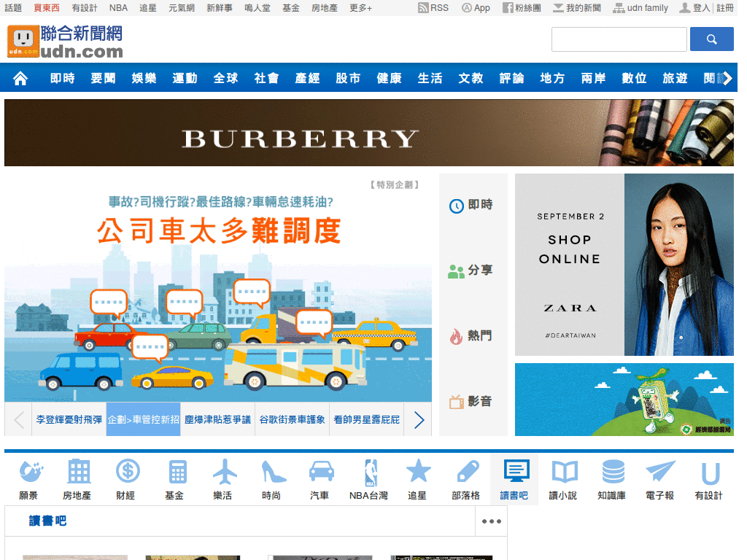This screenshot has width=747, height=560.
Task: Open 股市 in blue navigation bar
Action: coord(348,78)
